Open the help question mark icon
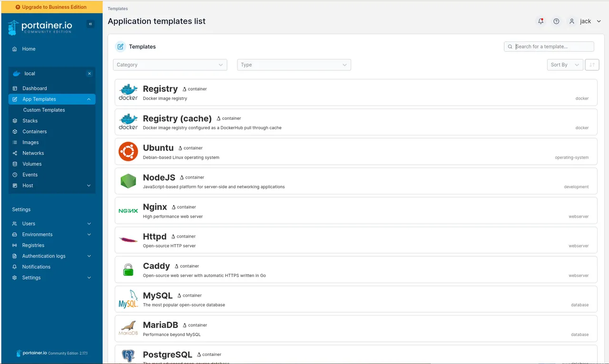 coord(556,21)
